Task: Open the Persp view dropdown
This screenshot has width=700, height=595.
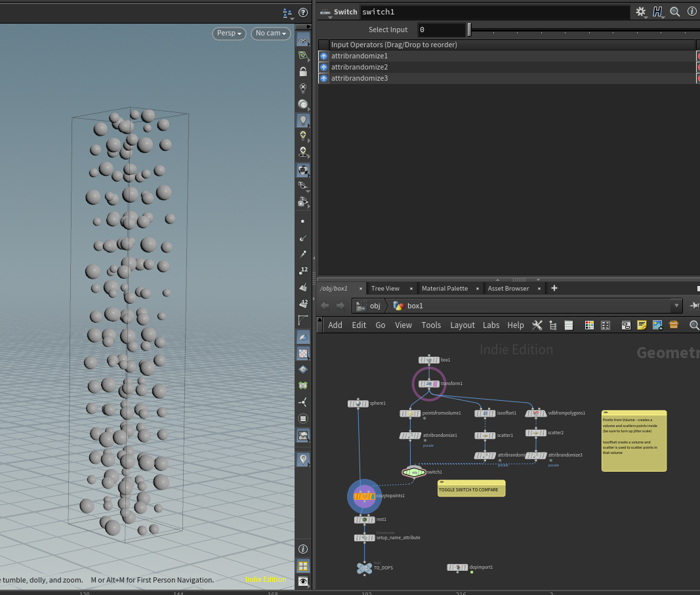Action: (x=229, y=33)
